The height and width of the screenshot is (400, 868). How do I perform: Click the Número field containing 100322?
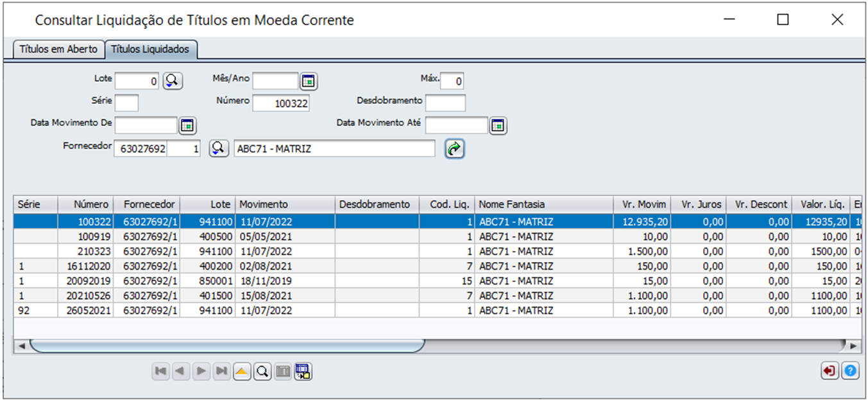pos(281,103)
